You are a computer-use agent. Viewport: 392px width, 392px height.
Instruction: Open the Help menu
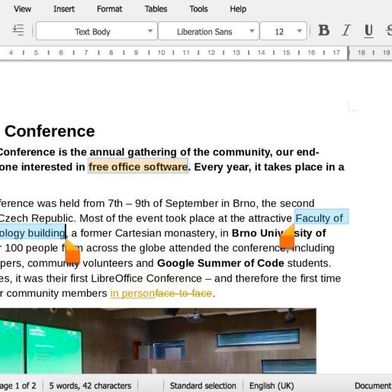pyautogui.click(x=238, y=9)
